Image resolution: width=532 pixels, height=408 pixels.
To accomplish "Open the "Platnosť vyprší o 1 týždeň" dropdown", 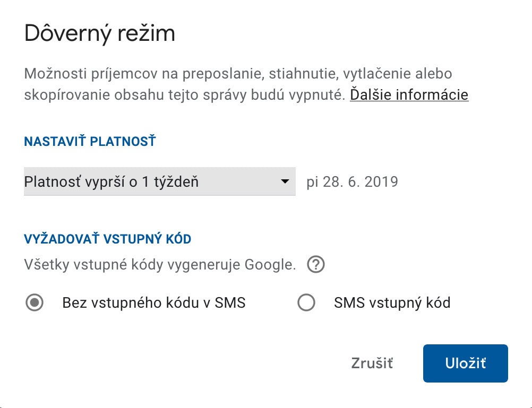I will [159, 182].
